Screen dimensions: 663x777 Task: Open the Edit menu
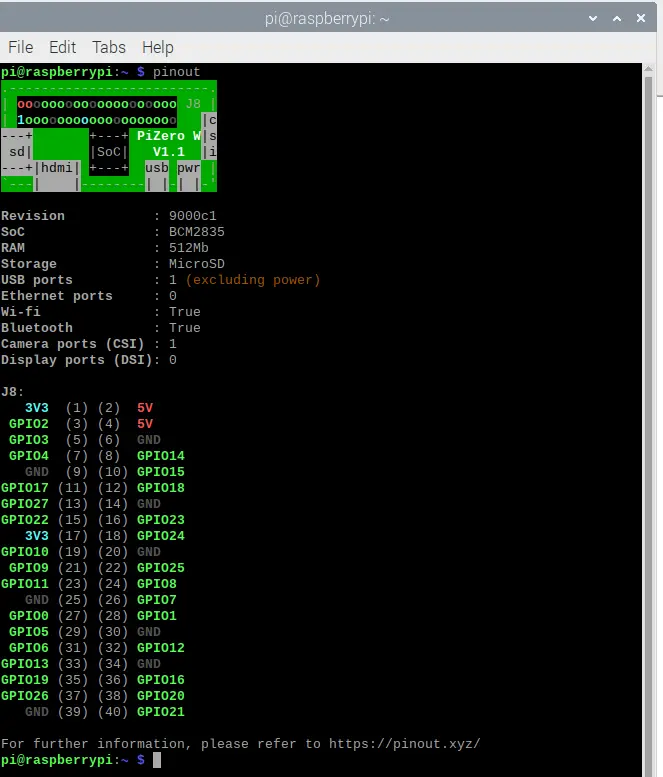(x=62, y=48)
